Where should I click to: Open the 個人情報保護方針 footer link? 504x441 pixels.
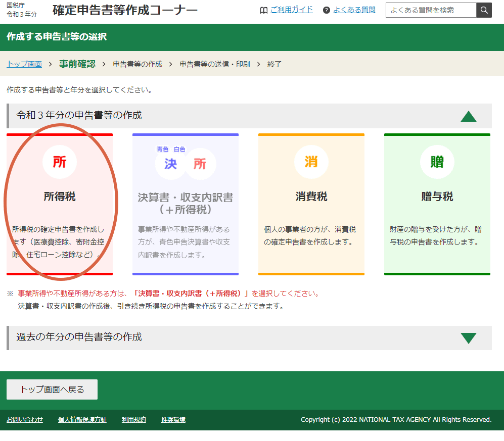82,419
